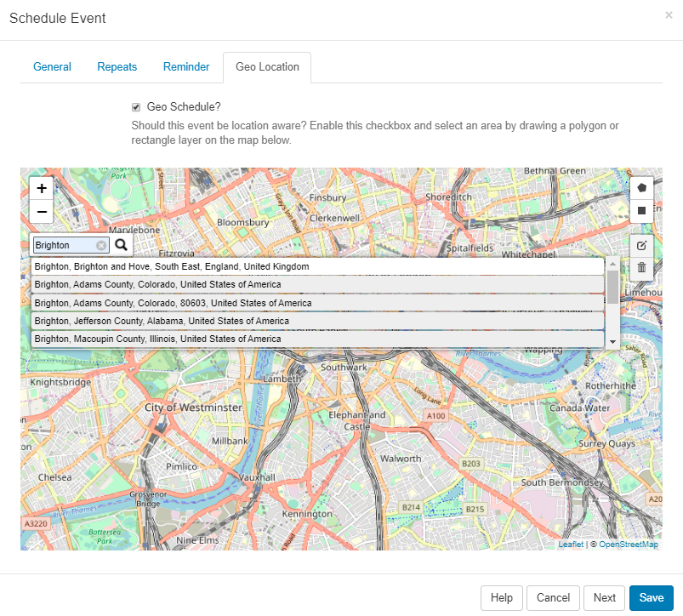Click the Next button
Screen dimensions: 683x616
[604, 597]
